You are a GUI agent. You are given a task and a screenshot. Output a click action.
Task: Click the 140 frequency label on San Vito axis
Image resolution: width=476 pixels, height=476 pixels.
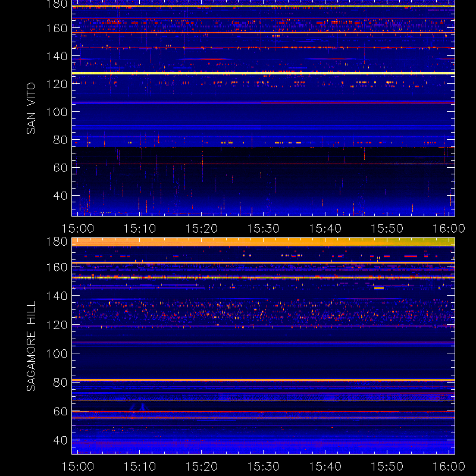[57, 56]
